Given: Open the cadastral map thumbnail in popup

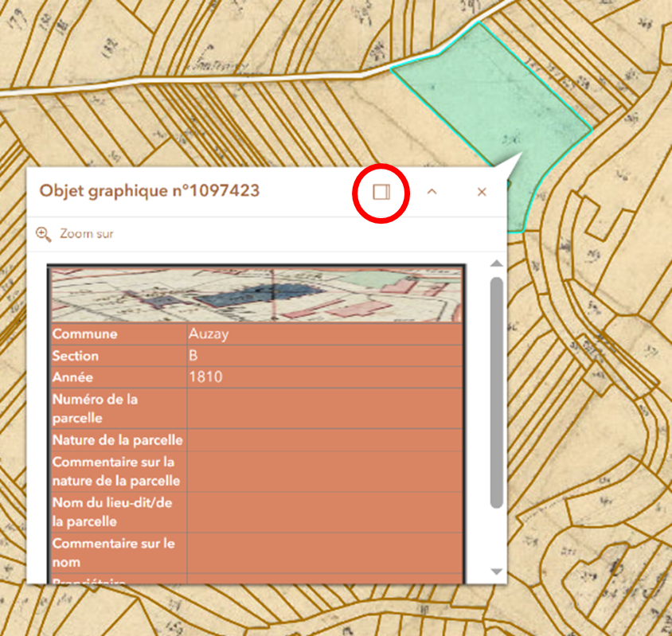Looking at the screenshot, I should click(256, 295).
